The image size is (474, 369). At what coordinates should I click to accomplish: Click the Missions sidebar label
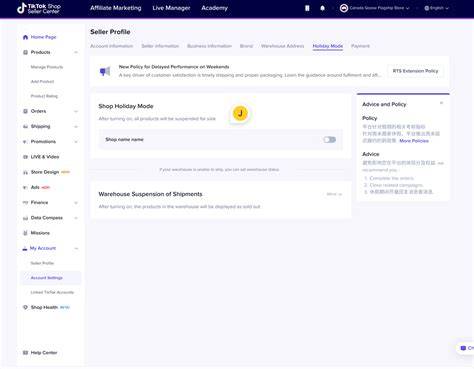click(x=40, y=233)
